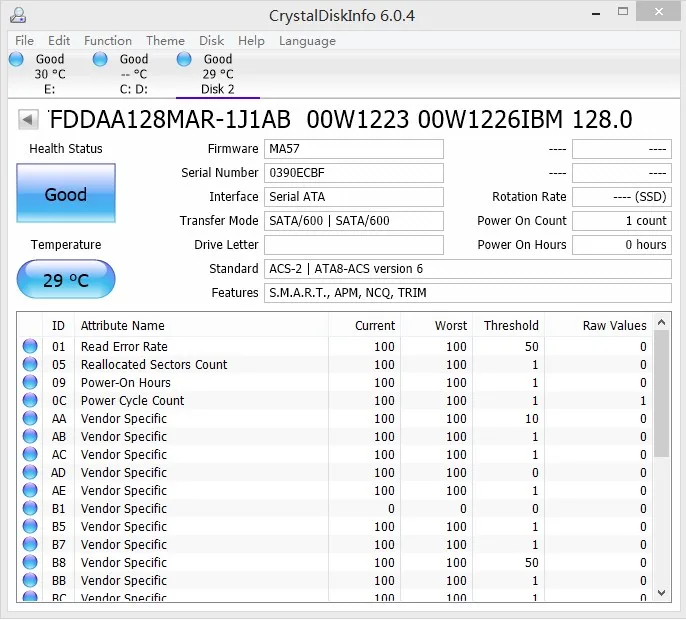Viewport: 686px width, 620px height.
Task: Click the Power On Hours field 0 hours
Action: [x=622, y=245]
